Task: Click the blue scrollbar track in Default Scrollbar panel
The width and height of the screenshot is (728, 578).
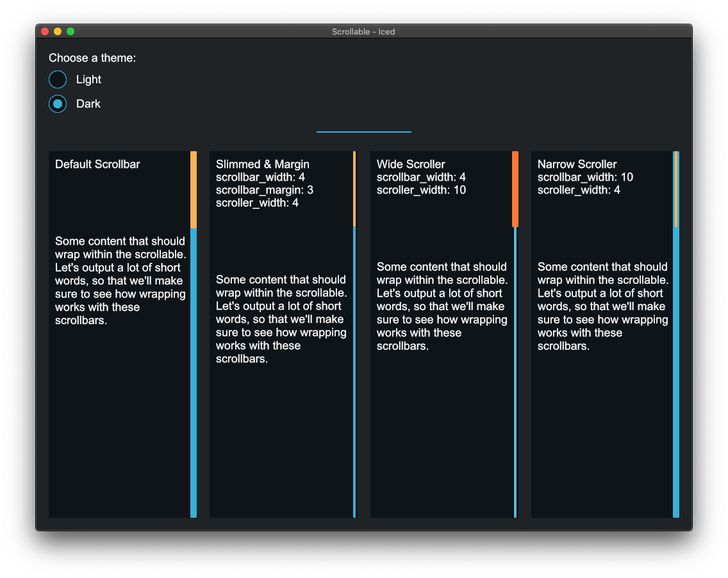Action: coord(194,372)
